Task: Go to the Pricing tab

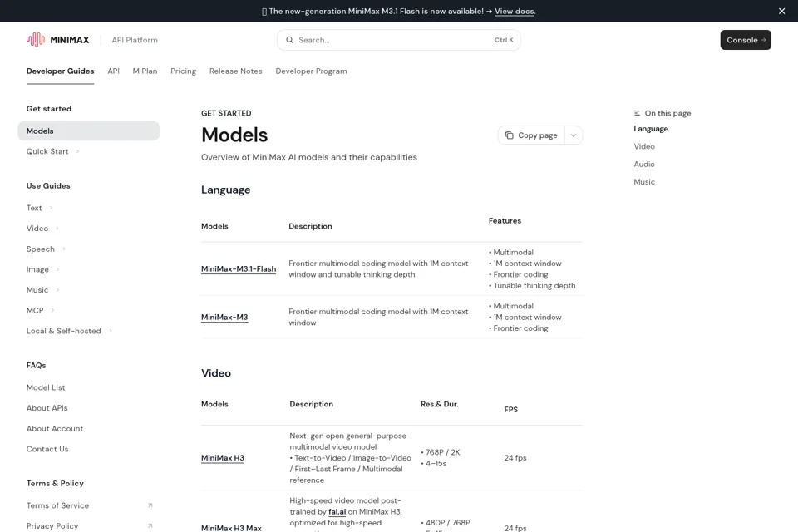Action: pos(183,71)
